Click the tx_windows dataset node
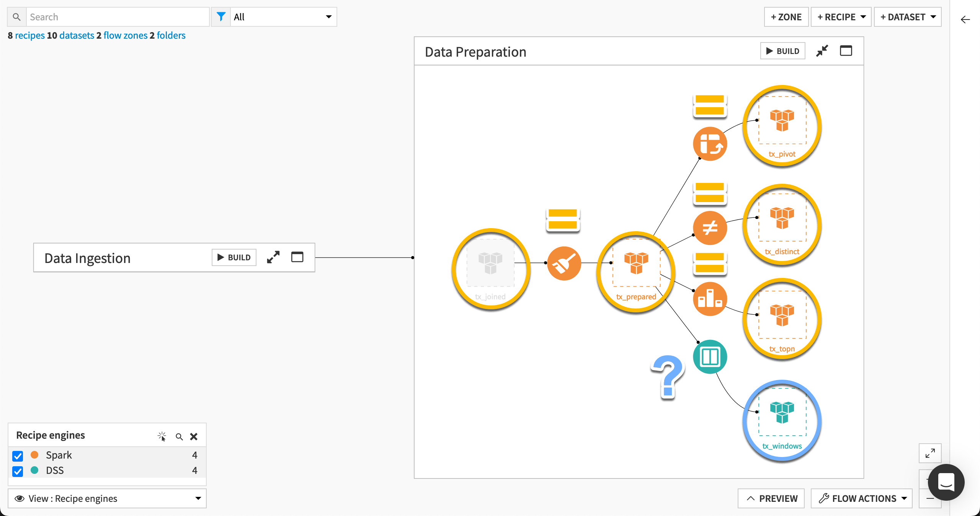The height and width of the screenshot is (516, 980). click(x=782, y=418)
